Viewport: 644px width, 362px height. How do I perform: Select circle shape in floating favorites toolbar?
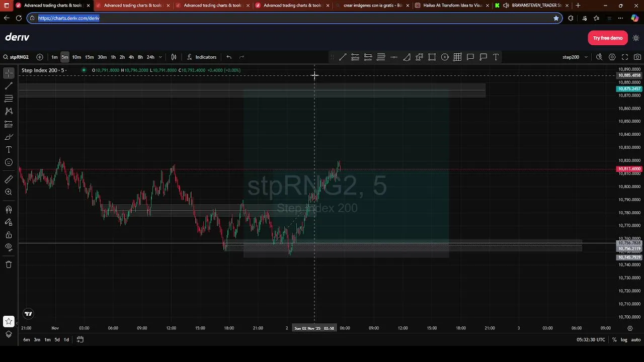(445, 57)
